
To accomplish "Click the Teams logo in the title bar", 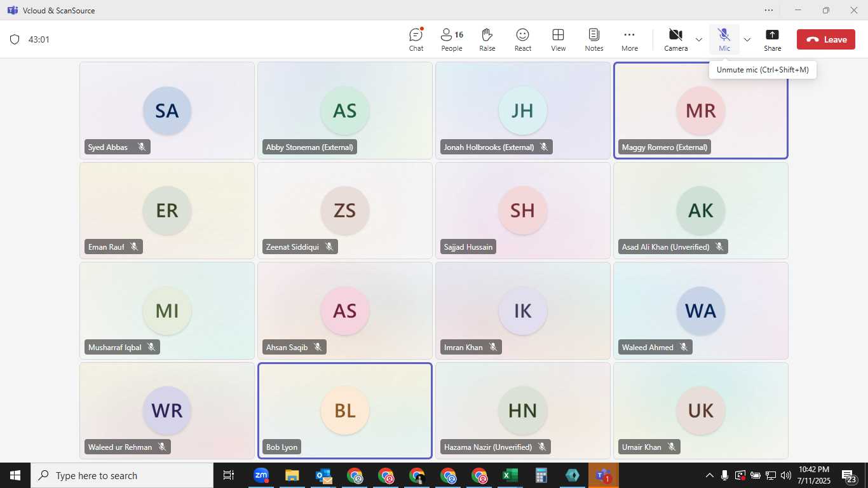I will click(12, 10).
